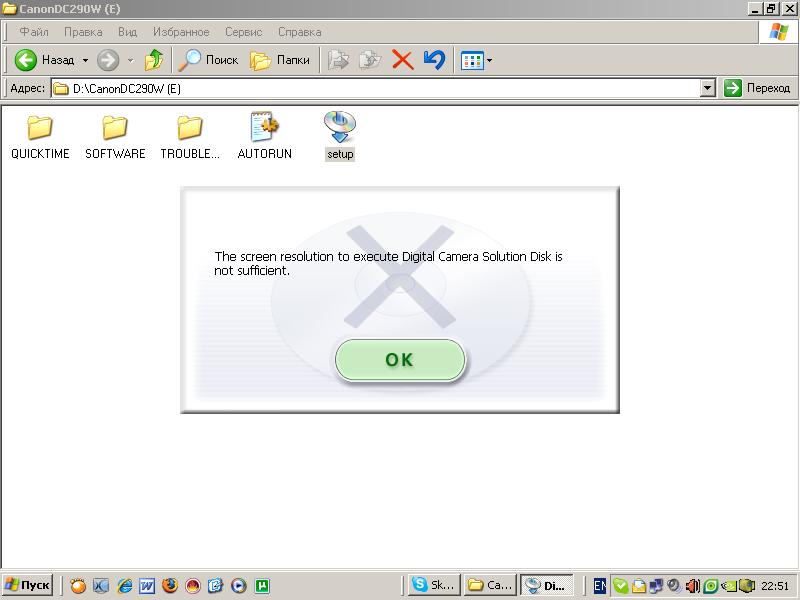Select the QUICKTIME folder
Image resolution: width=800 pixels, height=600 pixels.
pos(40,137)
